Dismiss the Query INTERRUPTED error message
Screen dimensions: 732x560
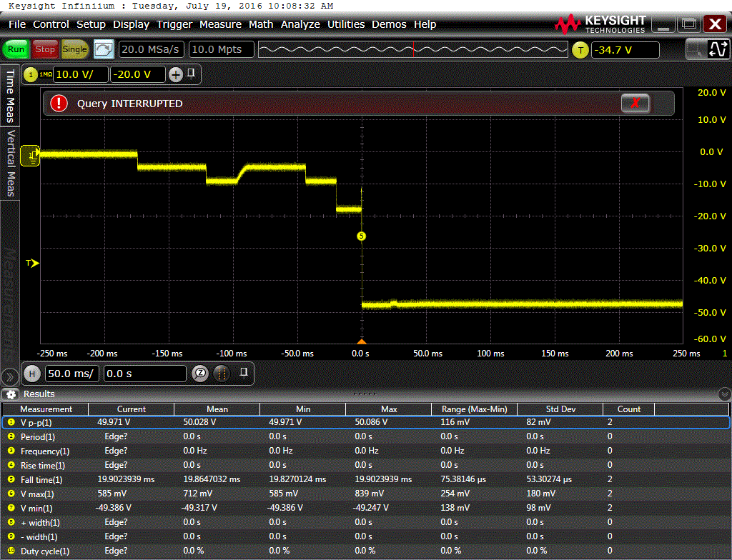click(x=635, y=103)
